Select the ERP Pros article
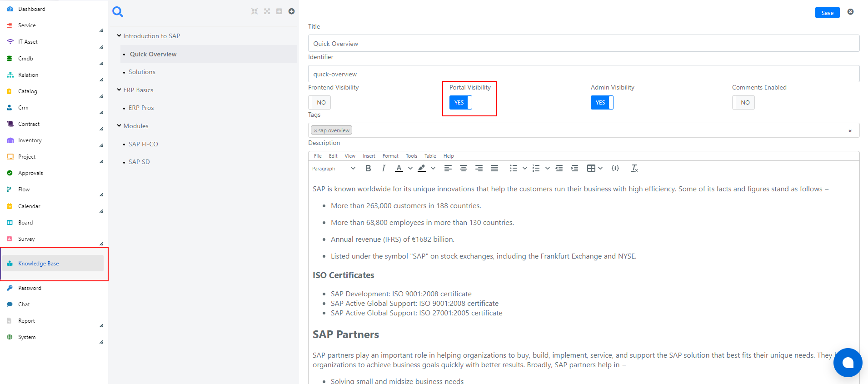This screenshot has height=384, width=868. tap(141, 108)
